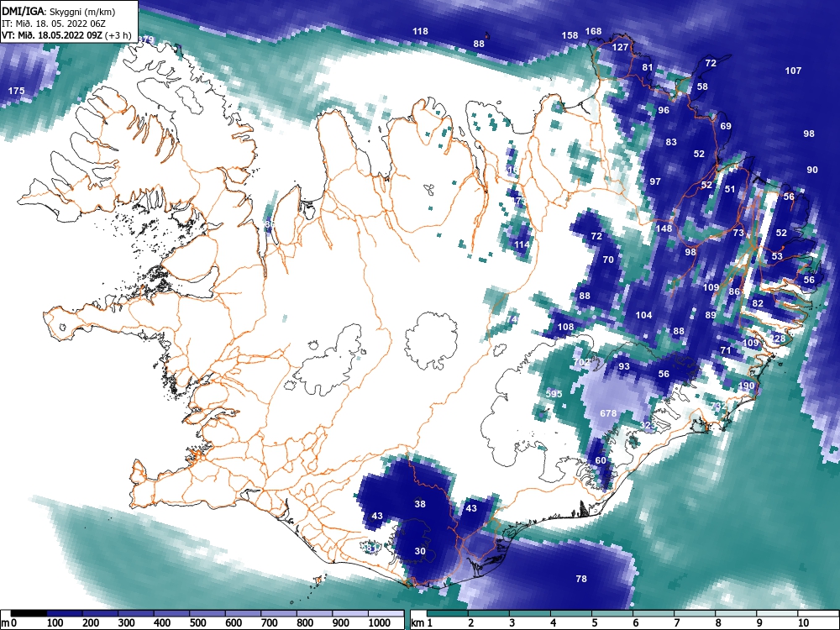Click the visibility value 118

(x=421, y=32)
